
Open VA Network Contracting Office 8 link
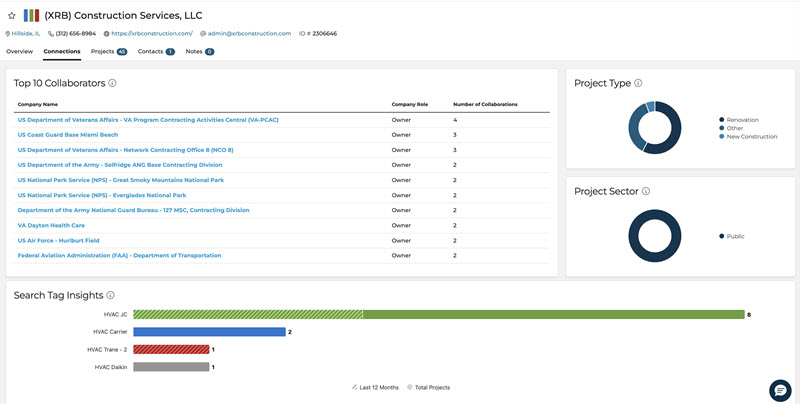point(126,150)
